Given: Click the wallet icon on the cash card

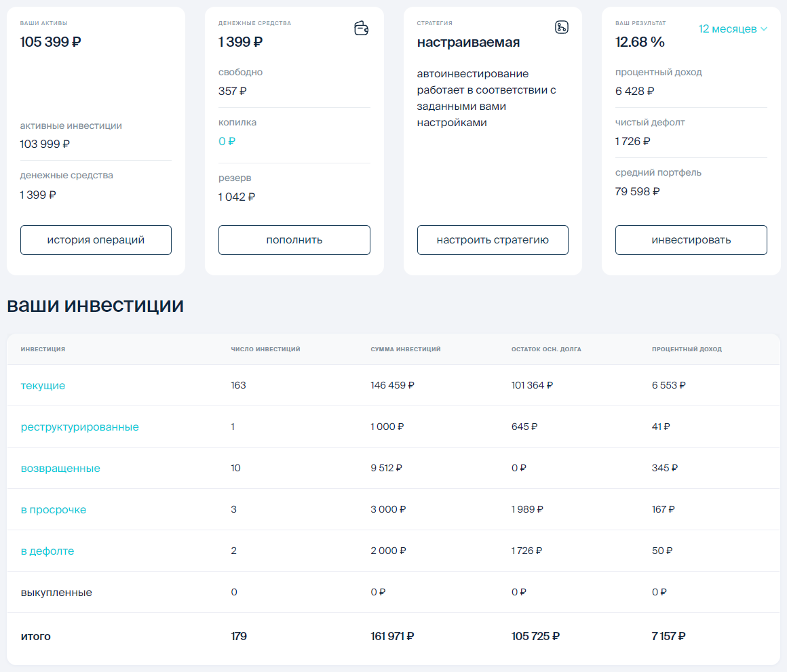Looking at the screenshot, I should click(361, 28).
